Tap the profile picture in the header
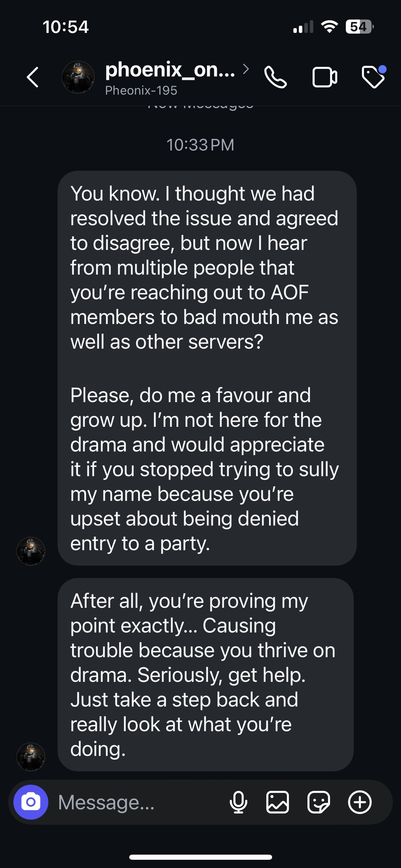The width and height of the screenshot is (401, 868). (78, 77)
